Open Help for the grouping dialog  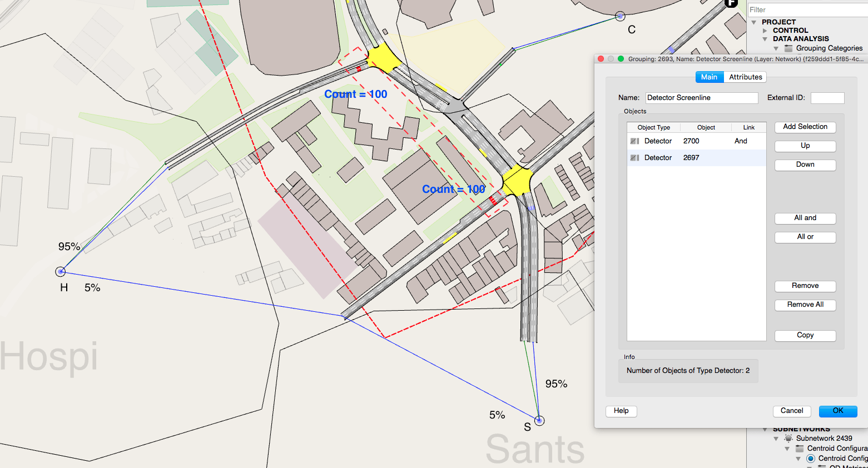coord(621,411)
